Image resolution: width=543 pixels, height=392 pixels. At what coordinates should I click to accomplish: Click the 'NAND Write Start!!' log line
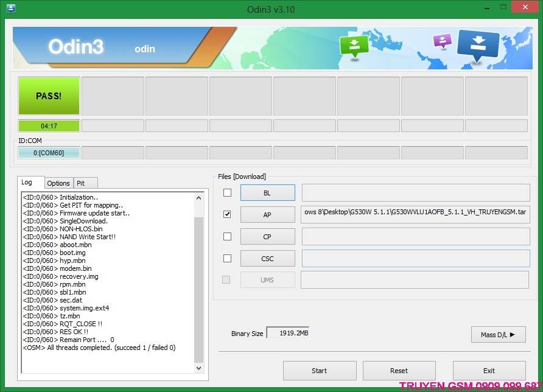(69, 237)
